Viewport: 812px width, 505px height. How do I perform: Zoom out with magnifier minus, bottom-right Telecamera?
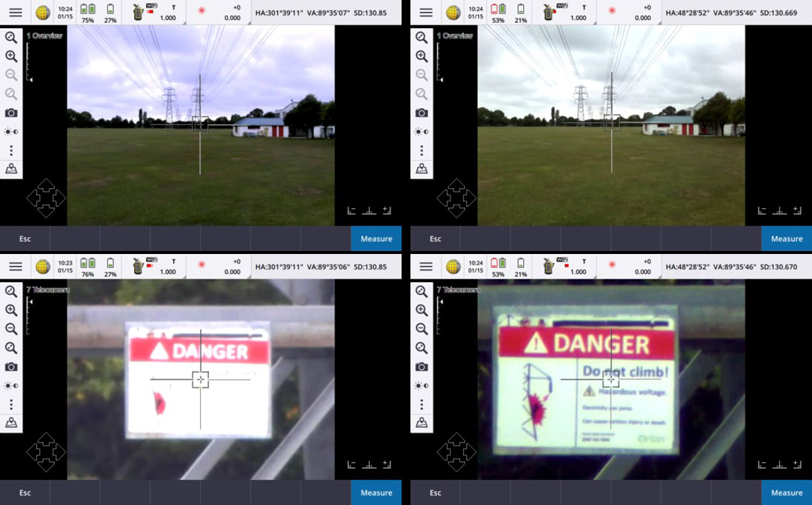(x=422, y=329)
